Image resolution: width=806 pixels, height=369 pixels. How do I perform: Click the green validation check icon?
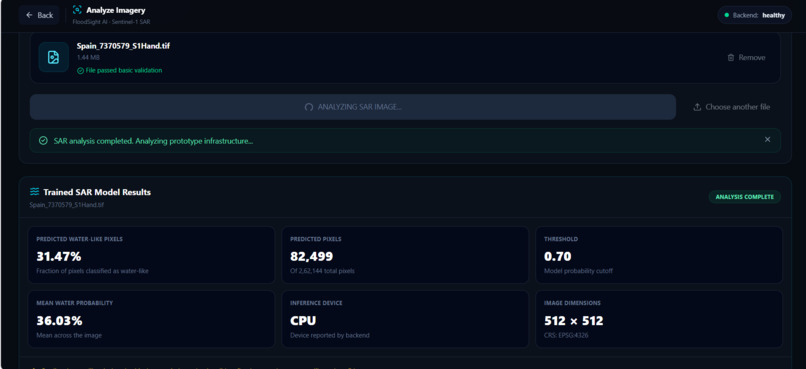point(80,70)
